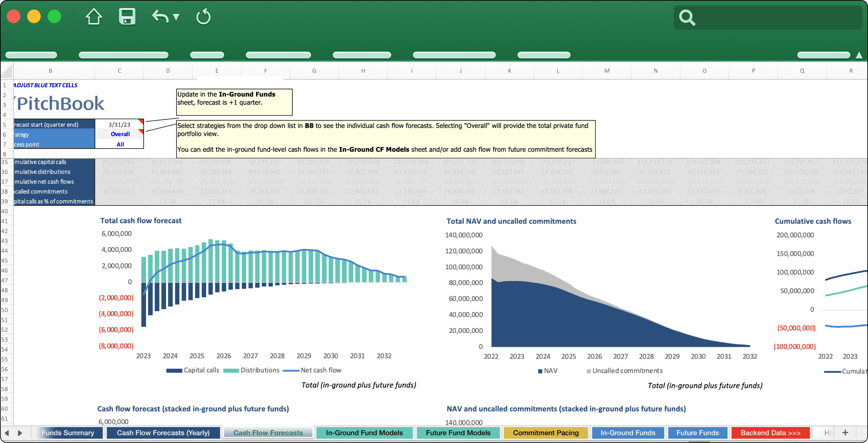868x443 pixels.
Task: Select the All access point dropdown cell
Action: (x=120, y=144)
